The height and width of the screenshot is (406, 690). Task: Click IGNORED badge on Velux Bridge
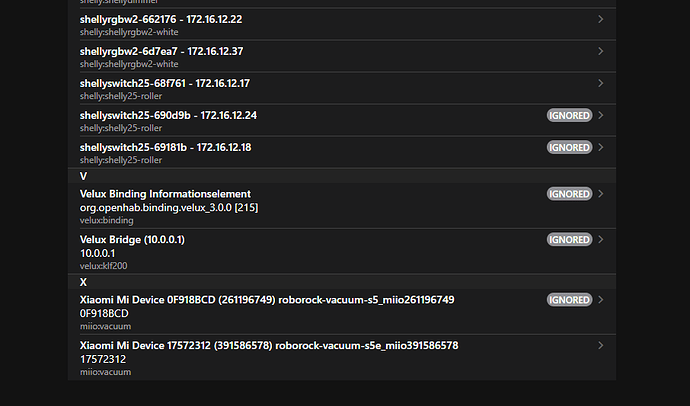[x=569, y=240]
